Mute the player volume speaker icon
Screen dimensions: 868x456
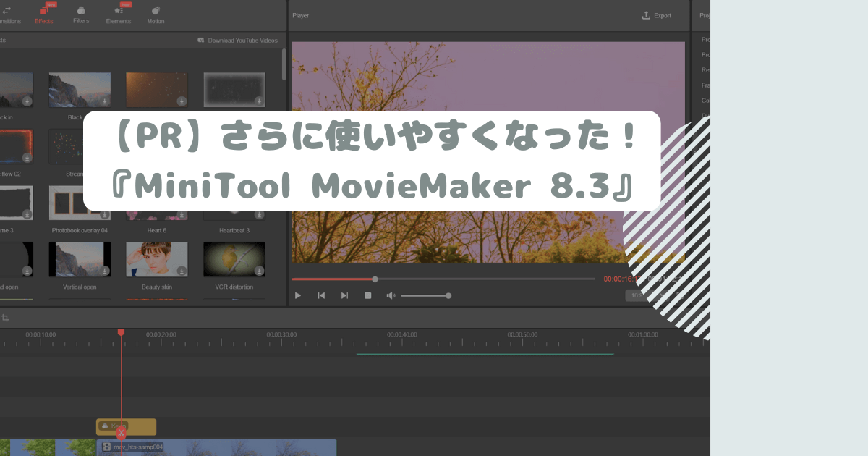click(391, 295)
